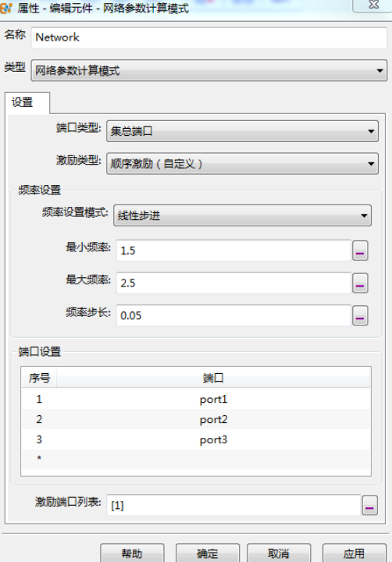Open the editor button beside 激励端口列表
The image size is (392, 562).
click(x=370, y=505)
